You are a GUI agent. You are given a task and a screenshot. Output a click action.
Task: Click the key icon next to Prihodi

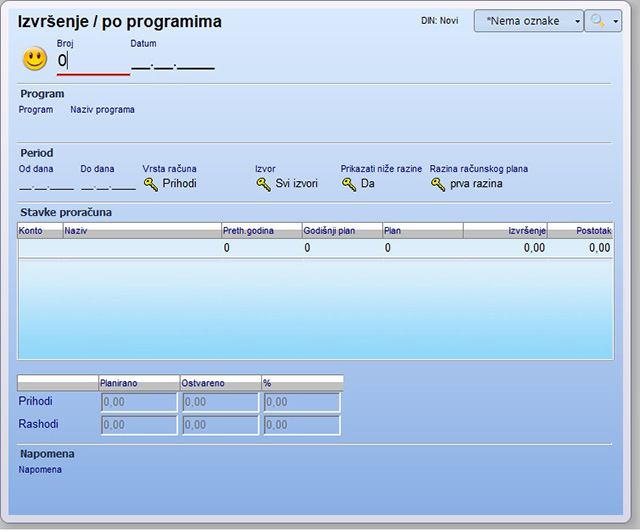[x=151, y=184]
